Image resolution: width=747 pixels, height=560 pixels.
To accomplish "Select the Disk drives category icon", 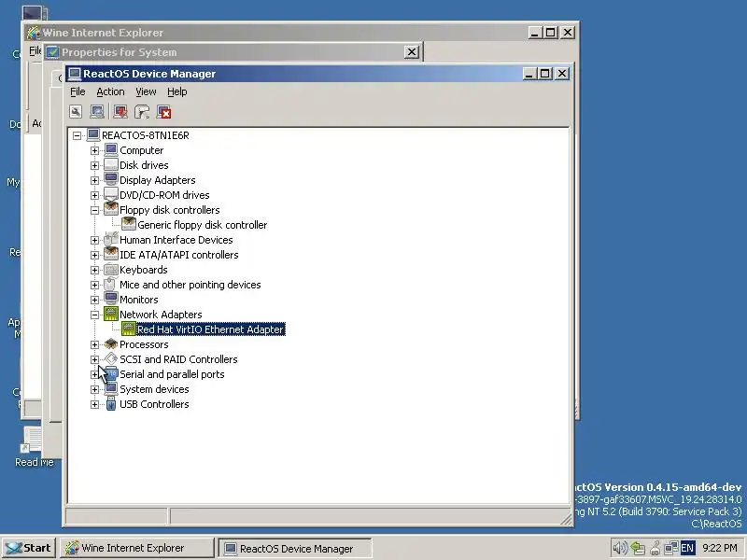I will (x=110, y=165).
